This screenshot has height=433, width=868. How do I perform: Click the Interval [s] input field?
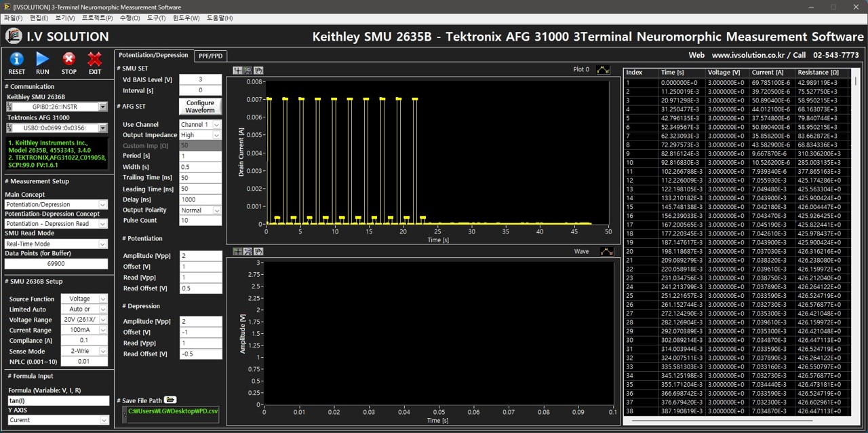(200, 90)
